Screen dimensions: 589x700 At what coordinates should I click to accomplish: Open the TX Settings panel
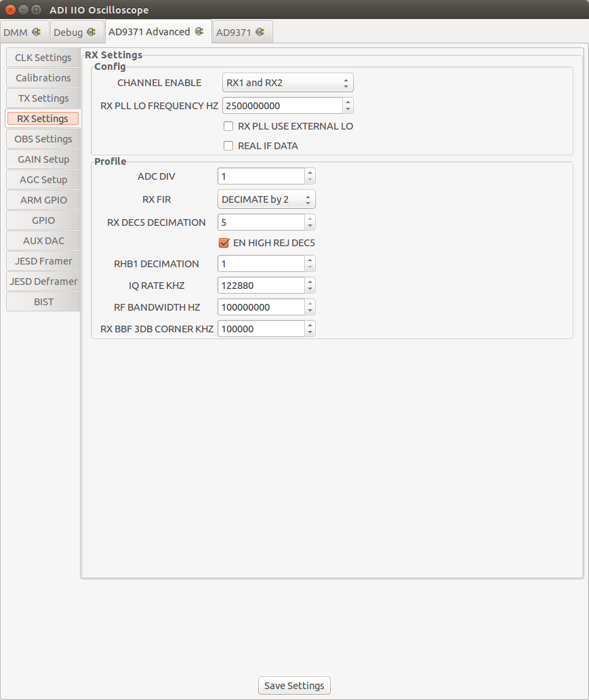(43, 98)
